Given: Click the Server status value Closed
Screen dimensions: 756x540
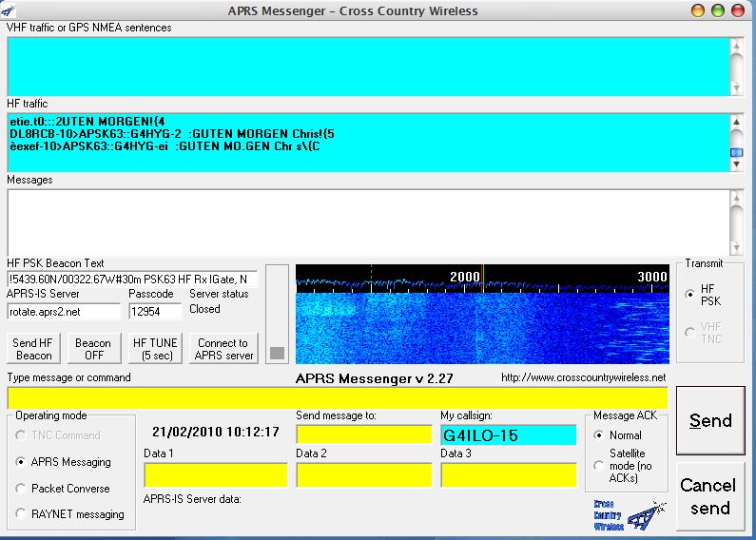Looking at the screenshot, I should click(x=204, y=309).
